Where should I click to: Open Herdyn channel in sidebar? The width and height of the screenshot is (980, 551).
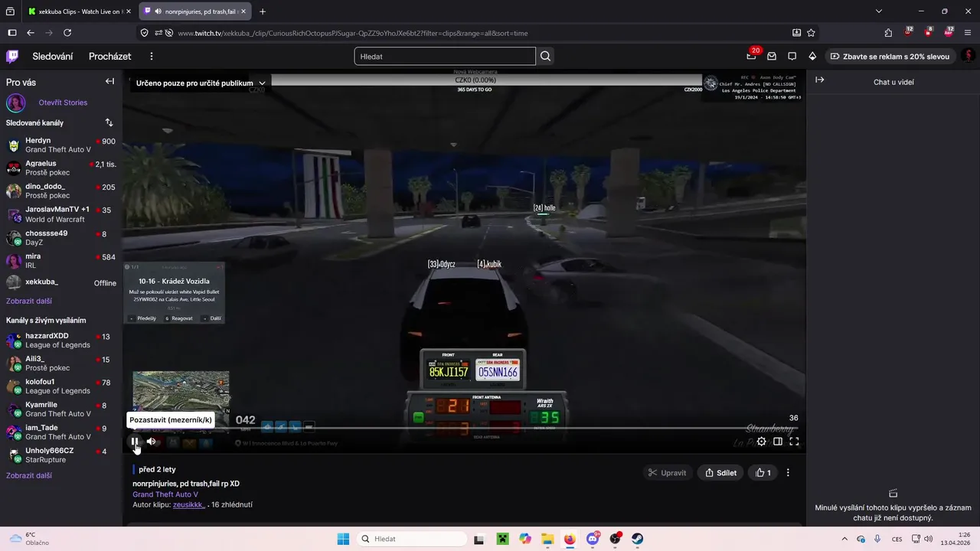click(61, 145)
